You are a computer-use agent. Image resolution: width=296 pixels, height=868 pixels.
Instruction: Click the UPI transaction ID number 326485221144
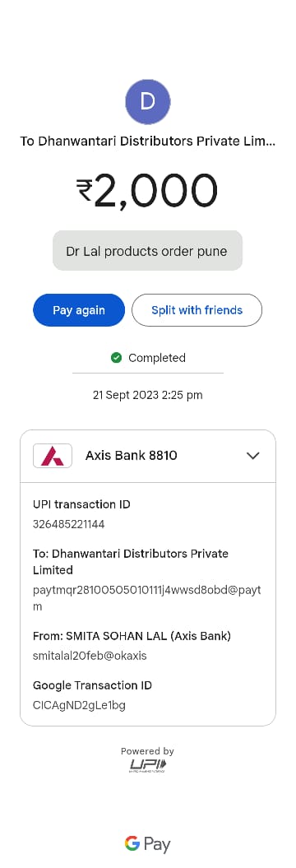(x=68, y=523)
